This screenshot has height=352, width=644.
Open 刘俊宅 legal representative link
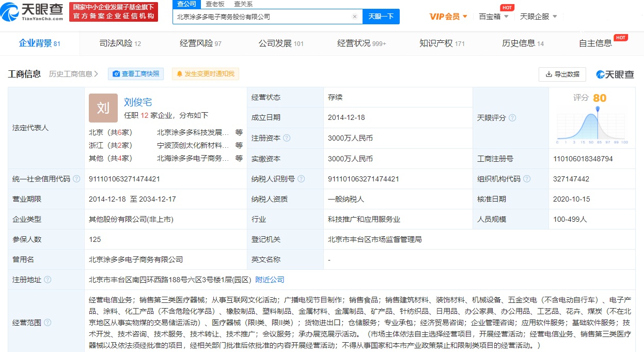[x=138, y=102]
